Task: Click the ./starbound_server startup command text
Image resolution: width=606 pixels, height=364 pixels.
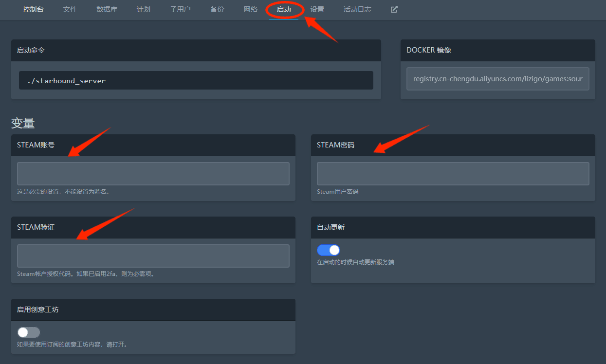Action: (x=67, y=81)
